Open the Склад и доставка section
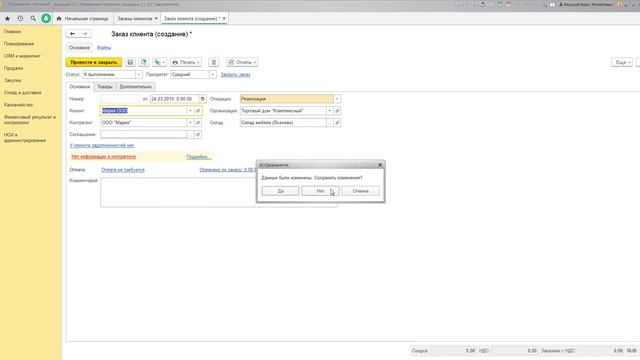Screen dimensions: 640x360 pos(22,93)
